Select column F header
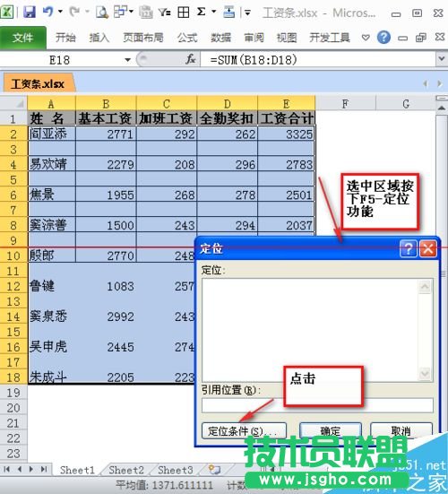 point(345,103)
